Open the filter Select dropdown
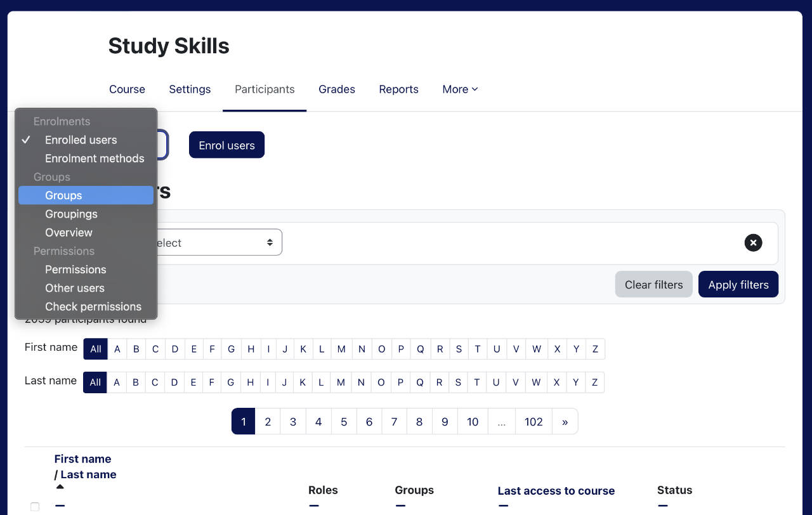 (216, 242)
